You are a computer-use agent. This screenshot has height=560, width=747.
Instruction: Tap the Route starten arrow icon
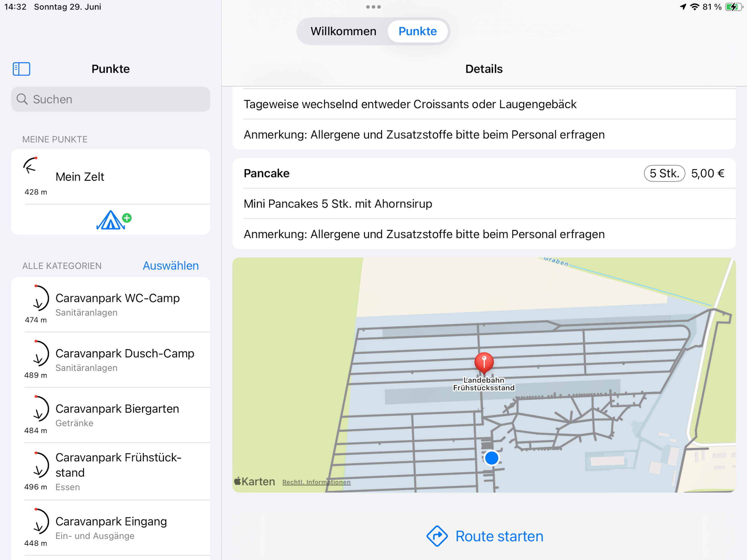[437, 536]
